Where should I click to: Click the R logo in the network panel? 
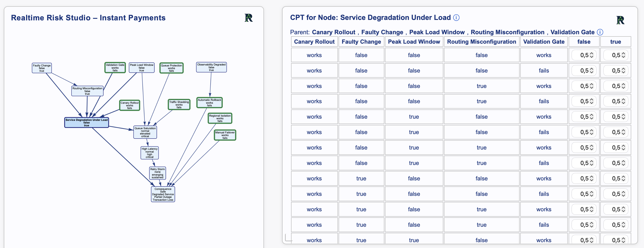(x=248, y=18)
